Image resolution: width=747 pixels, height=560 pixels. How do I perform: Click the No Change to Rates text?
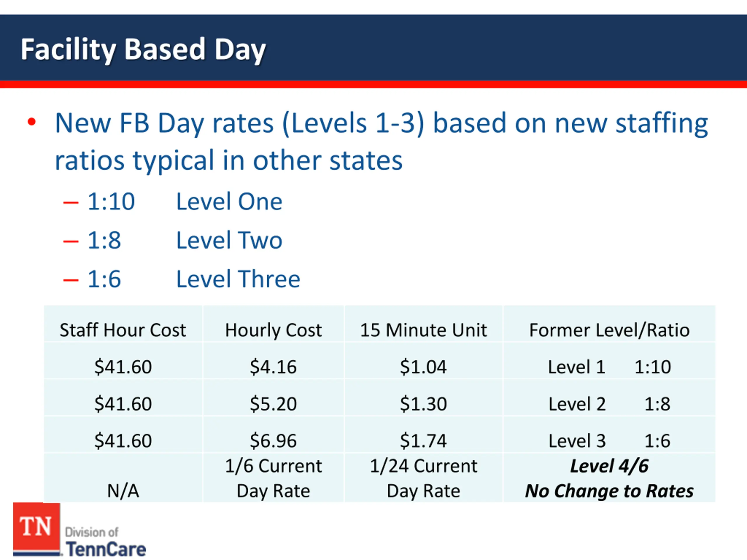pyautogui.click(x=609, y=491)
